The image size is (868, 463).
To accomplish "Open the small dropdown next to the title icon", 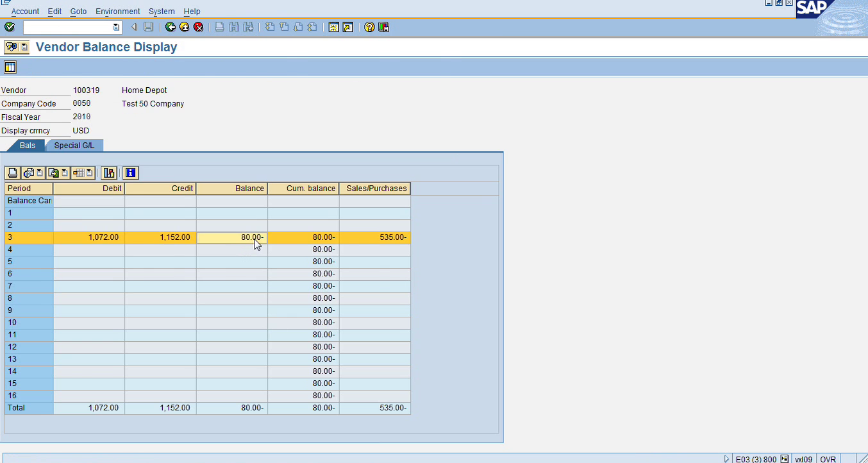I will click(x=24, y=47).
